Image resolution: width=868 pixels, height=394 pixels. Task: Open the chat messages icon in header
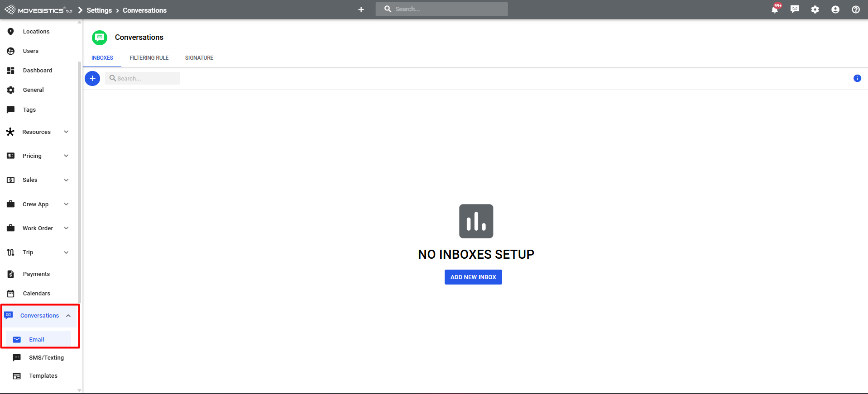pos(795,9)
